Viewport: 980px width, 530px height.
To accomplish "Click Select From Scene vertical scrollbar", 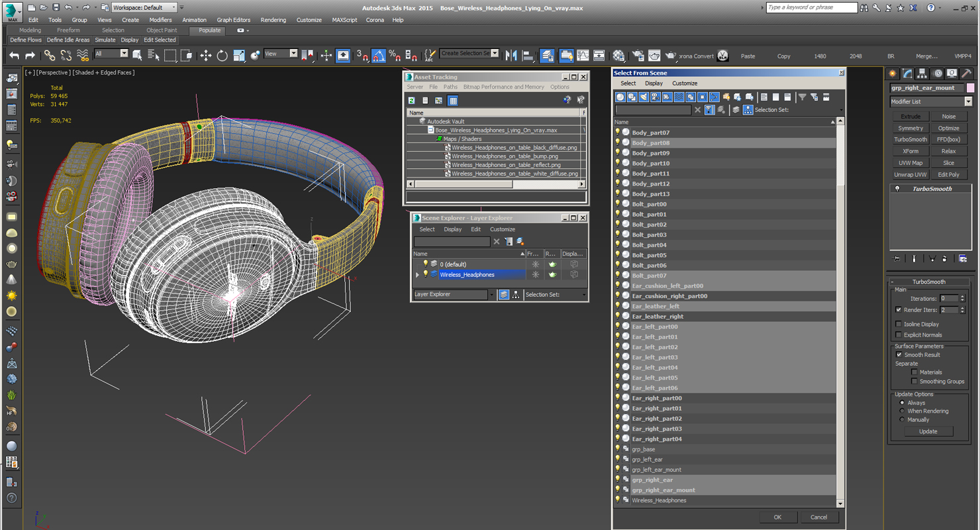I will click(840, 312).
